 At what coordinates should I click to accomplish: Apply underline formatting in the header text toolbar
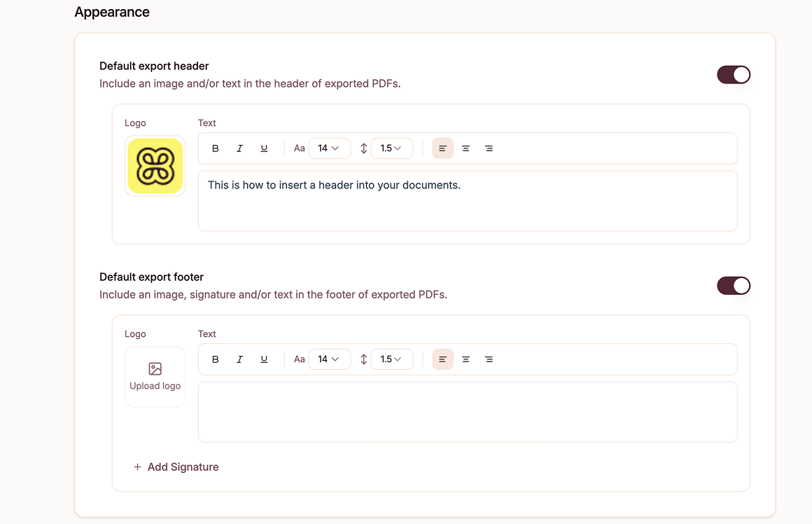coord(264,148)
